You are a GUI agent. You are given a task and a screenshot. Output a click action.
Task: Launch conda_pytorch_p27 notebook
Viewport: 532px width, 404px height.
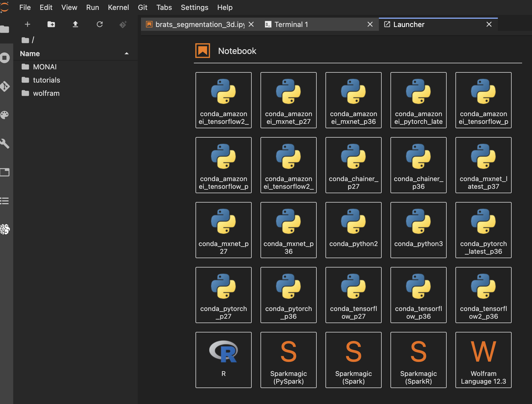tap(223, 295)
